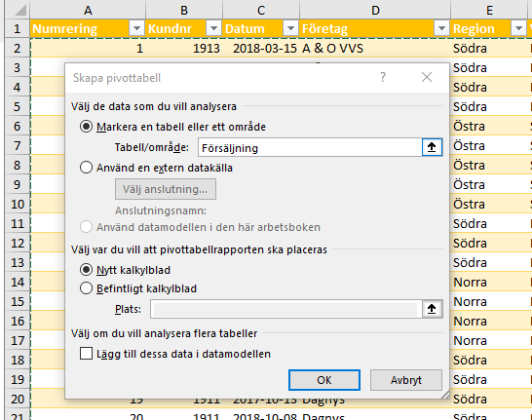
Task: Select column D header
Action: click(375, 10)
